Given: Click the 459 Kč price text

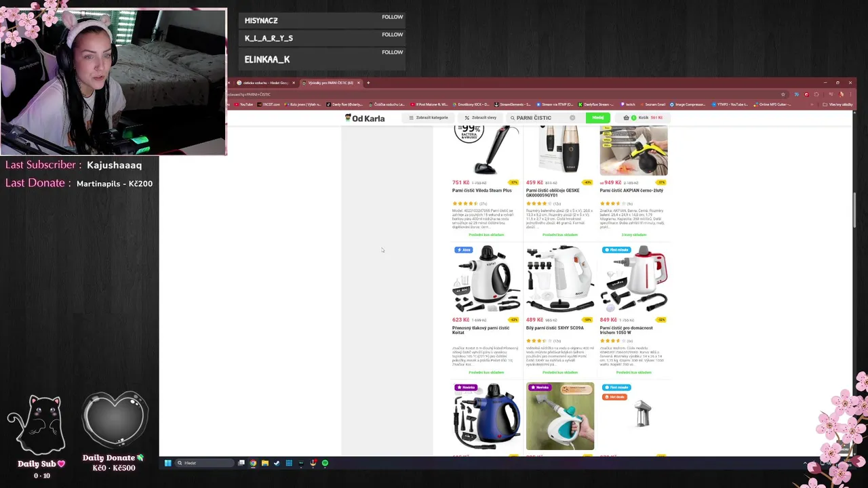Looking at the screenshot, I should click(534, 182).
